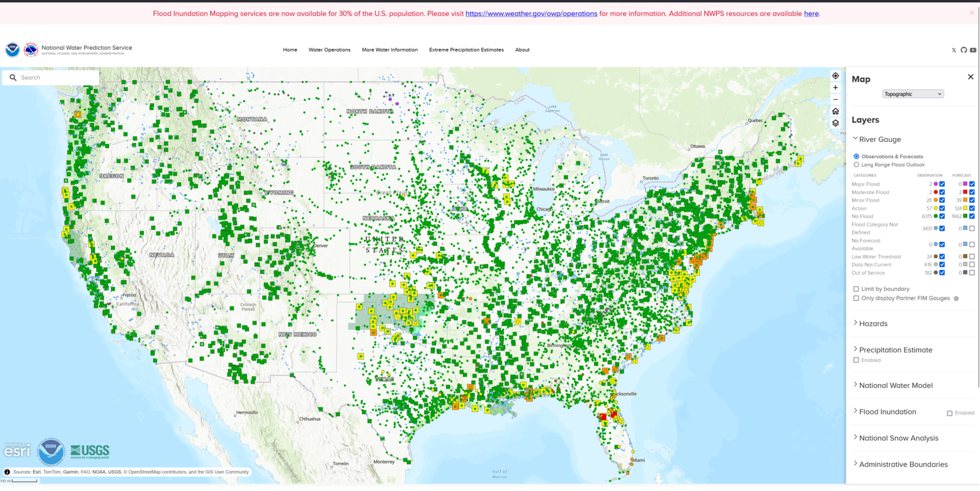
Task: Click the National Weather Service logo
Action: point(31,50)
